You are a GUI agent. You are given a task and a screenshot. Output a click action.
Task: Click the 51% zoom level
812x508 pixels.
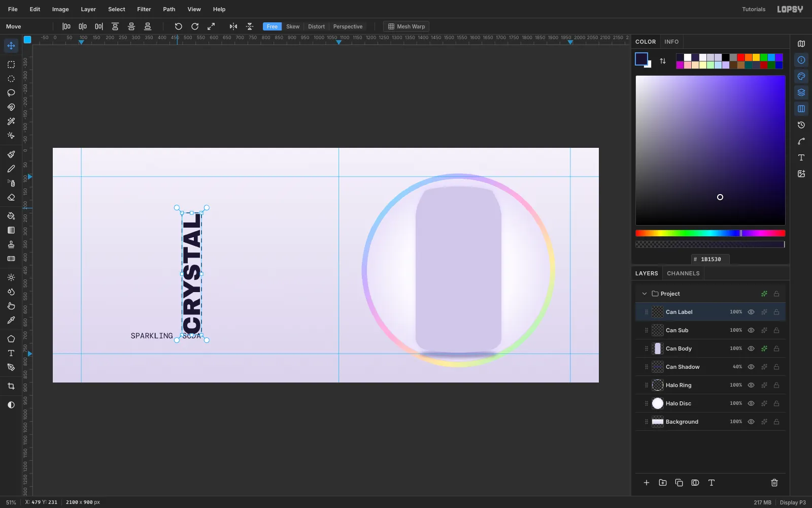click(x=11, y=502)
